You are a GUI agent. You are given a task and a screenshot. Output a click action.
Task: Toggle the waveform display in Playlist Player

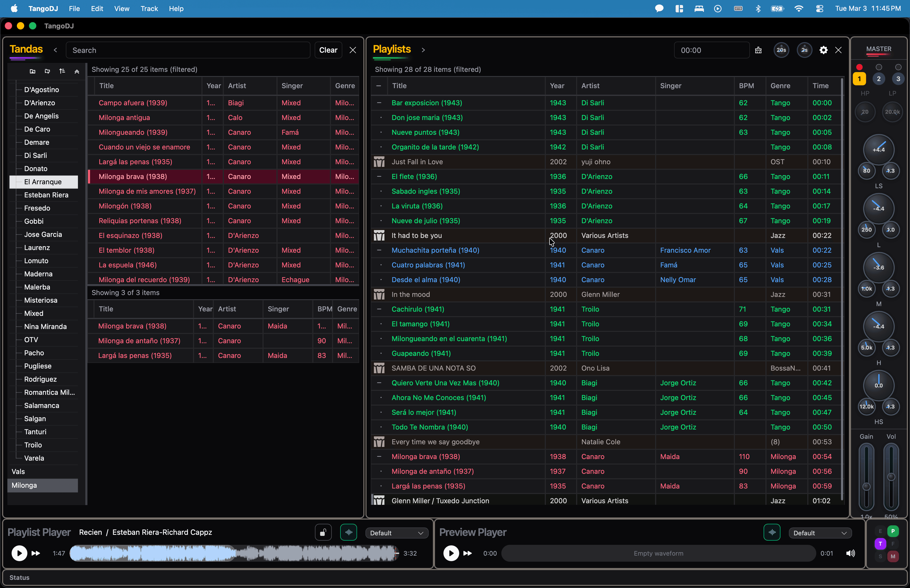(348, 532)
